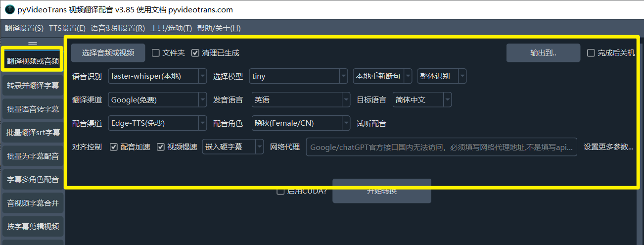Open the 翻译设置 menu
Image resolution: width=644 pixels, height=245 pixels.
(x=24, y=28)
